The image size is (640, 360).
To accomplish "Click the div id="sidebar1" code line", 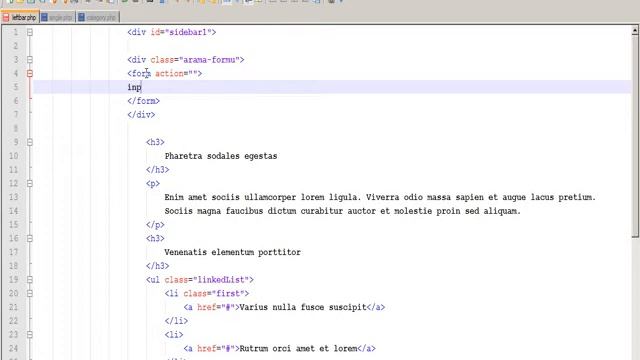I will (x=172, y=32).
